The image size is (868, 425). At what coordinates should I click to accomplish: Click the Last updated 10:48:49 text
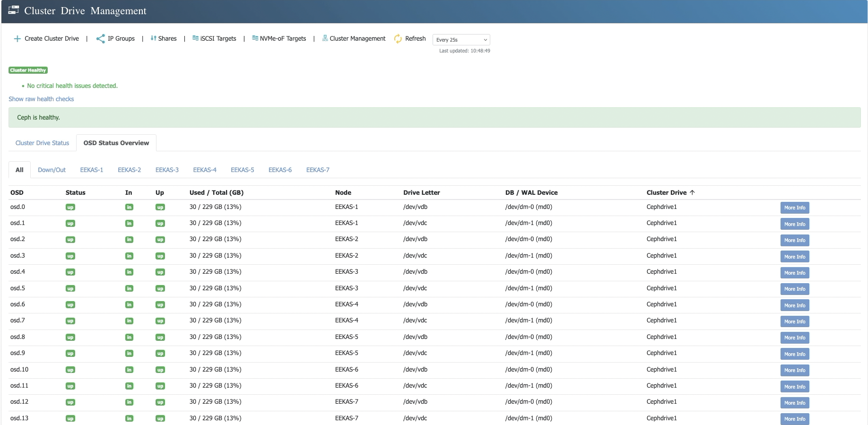coord(465,51)
